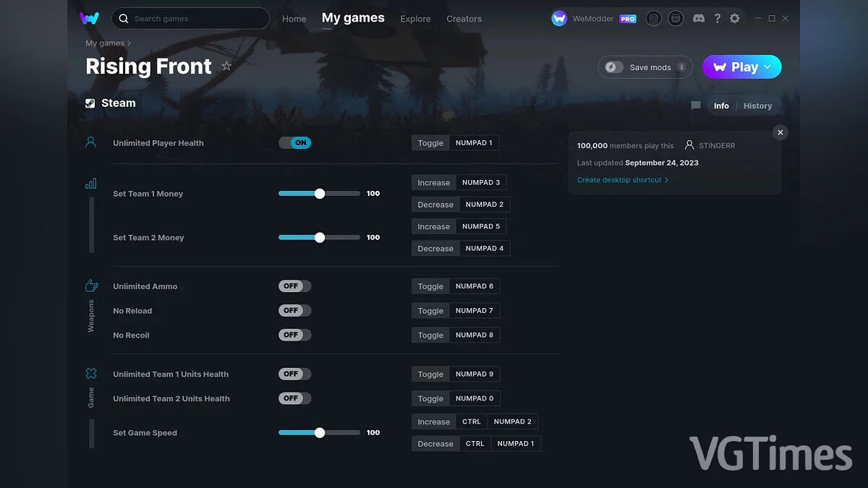Select the Info tab
868x488 pixels.
[721, 106]
